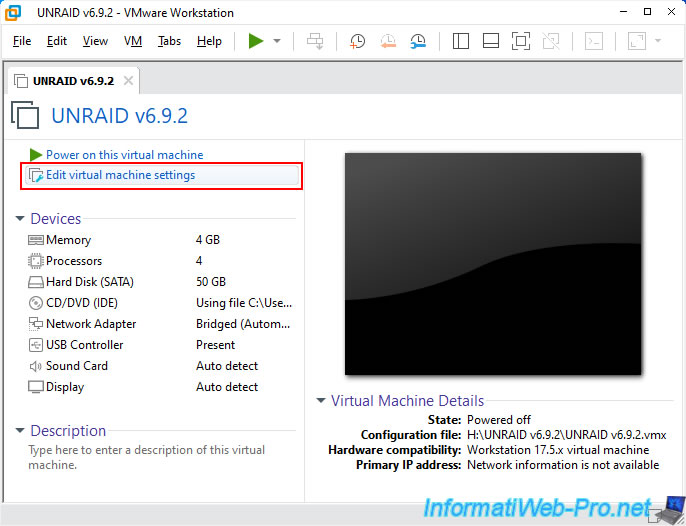This screenshot has height=526, width=686.
Task: Select the Hard Disk (SATA) device
Action: pyautogui.click(x=88, y=282)
